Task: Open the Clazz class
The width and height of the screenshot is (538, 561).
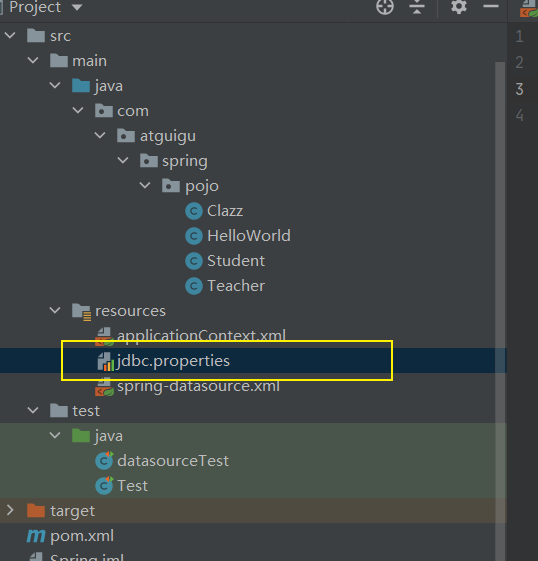Action: 225,211
